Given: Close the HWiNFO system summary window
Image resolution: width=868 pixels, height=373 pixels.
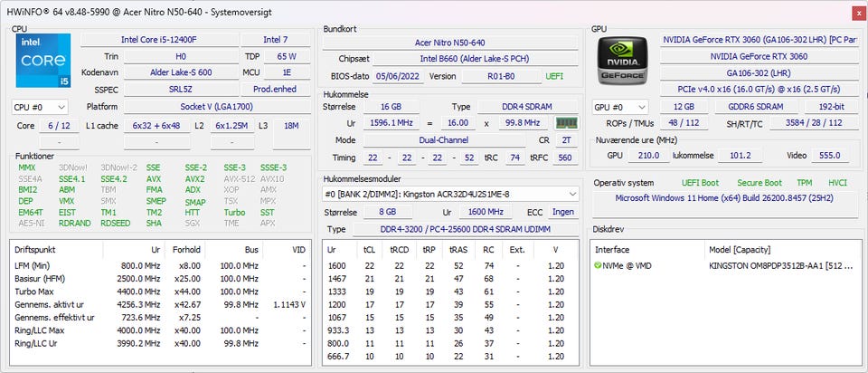Looking at the screenshot, I should tap(857, 12).
